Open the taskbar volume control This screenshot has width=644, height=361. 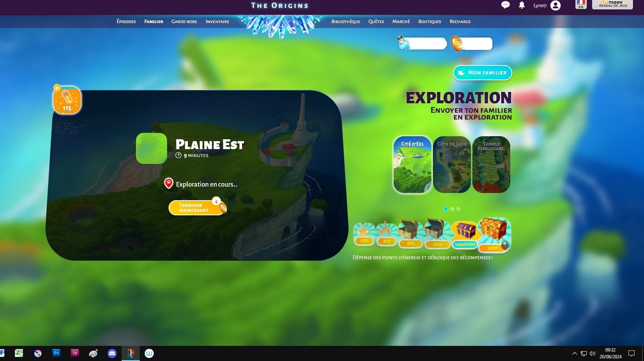point(592,353)
